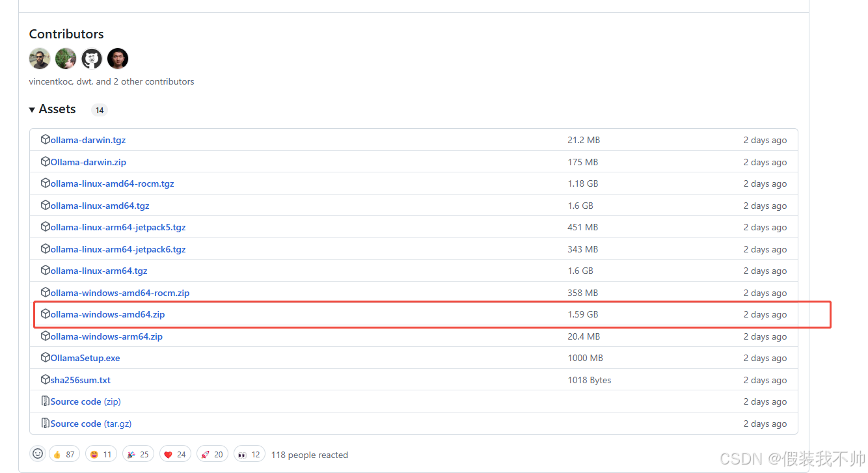Viewport: 868px width, 473px height.
Task: Click package icon beside ollama-linux-arm64-jetpack5.tgz
Action: coord(46,226)
